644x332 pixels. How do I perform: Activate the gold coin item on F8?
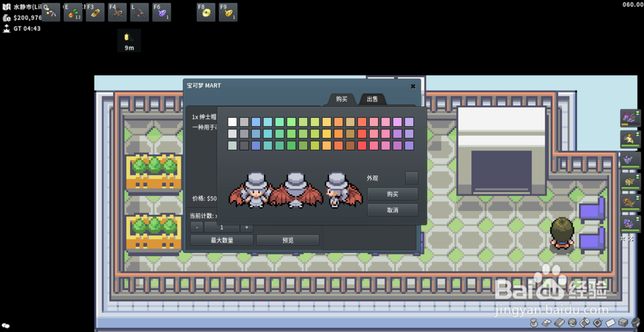pos(206,12)
